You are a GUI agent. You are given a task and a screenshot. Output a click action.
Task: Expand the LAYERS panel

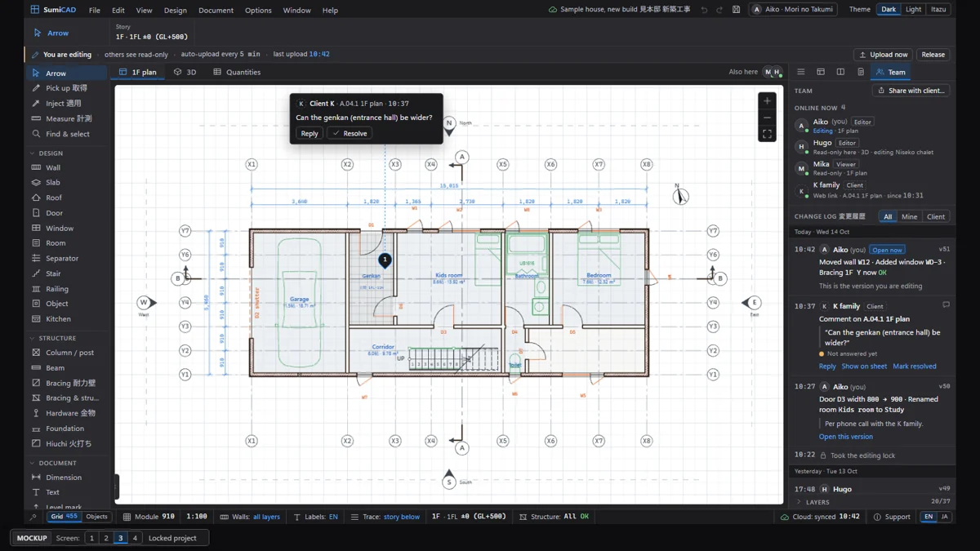click(872, 502)
